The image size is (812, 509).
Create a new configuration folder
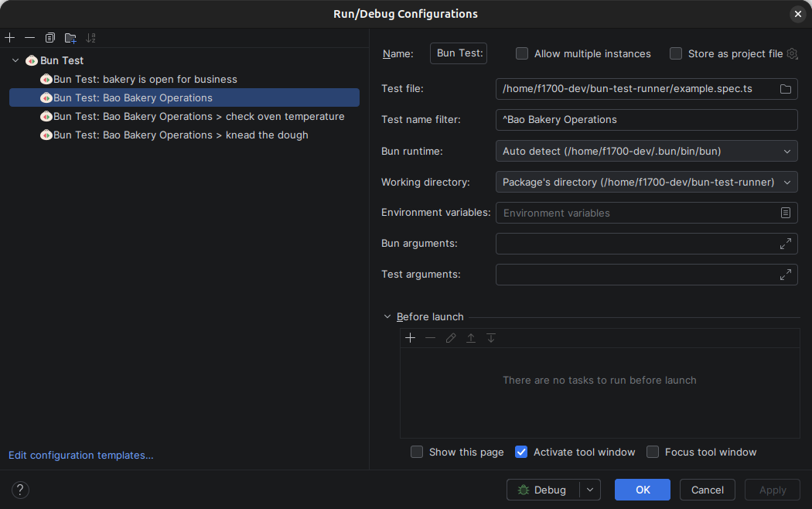click(70, 38)
